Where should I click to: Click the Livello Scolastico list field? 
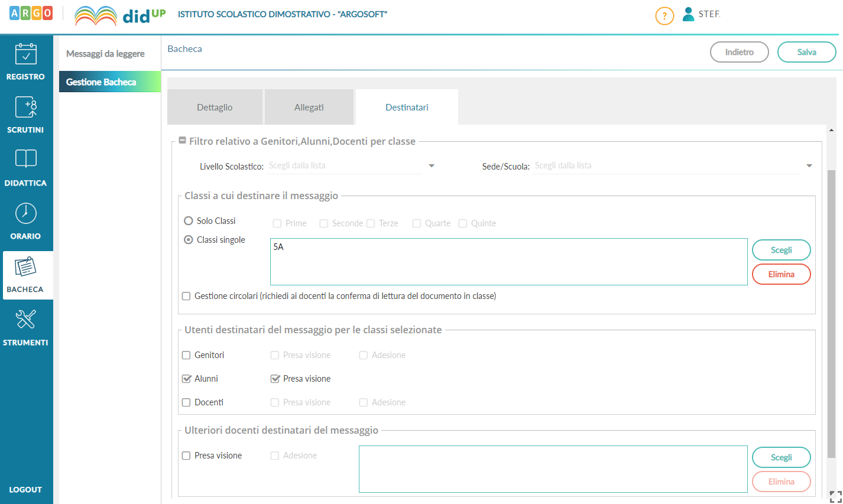[345, 166]
